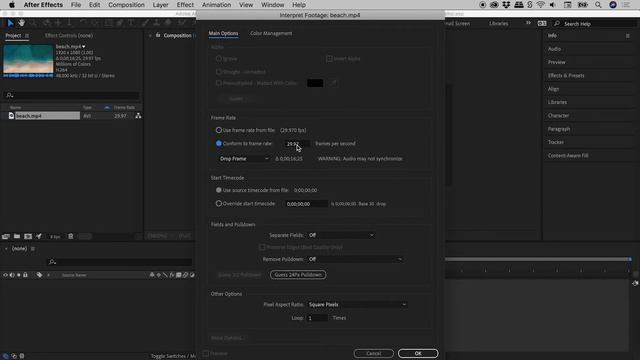Click the timeline search magnifier icon
The width and height of the screenshot is (640, 360).
(x=52, y=262)
